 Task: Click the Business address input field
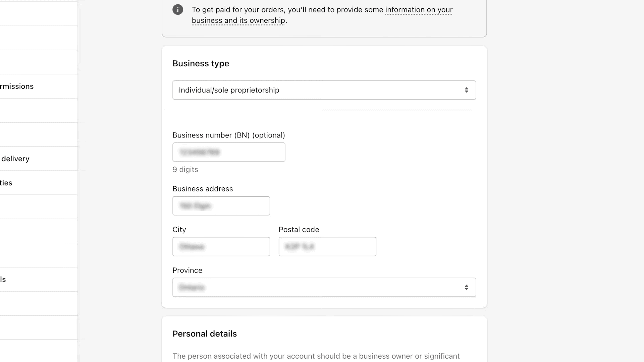(221, 206)
